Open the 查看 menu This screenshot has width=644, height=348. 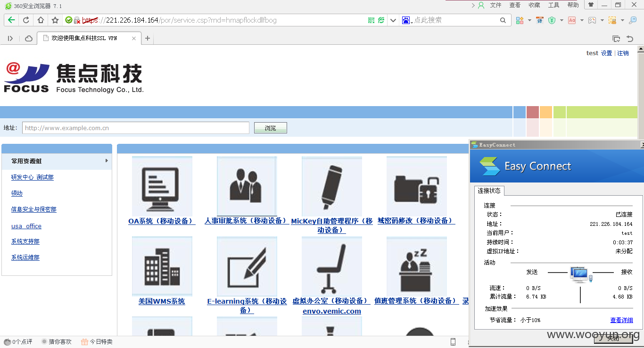click(x=515, y=5)
